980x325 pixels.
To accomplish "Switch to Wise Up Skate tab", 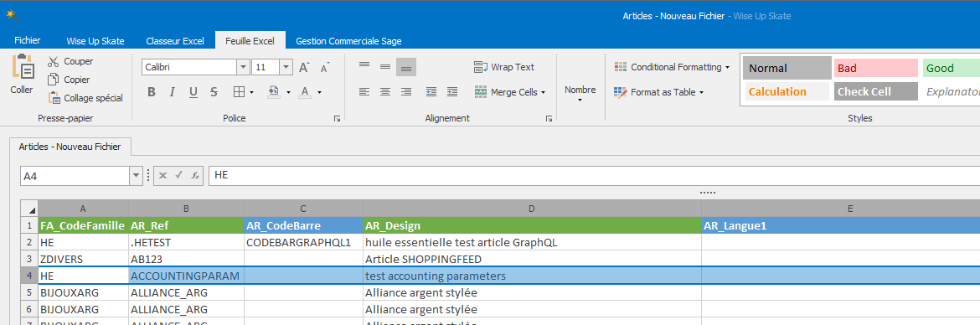I will point(95,41).
